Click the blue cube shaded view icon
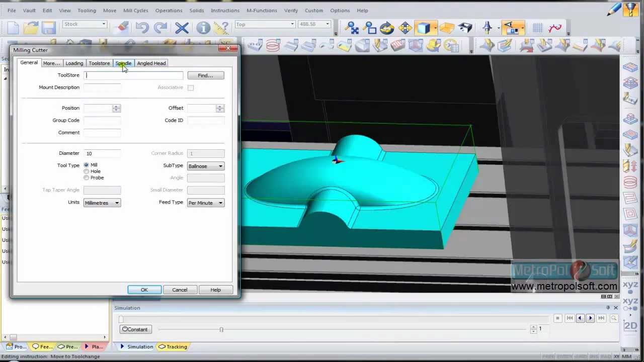Image resolution: width=644 pixels, height=362 pixels. click(423, 28)
